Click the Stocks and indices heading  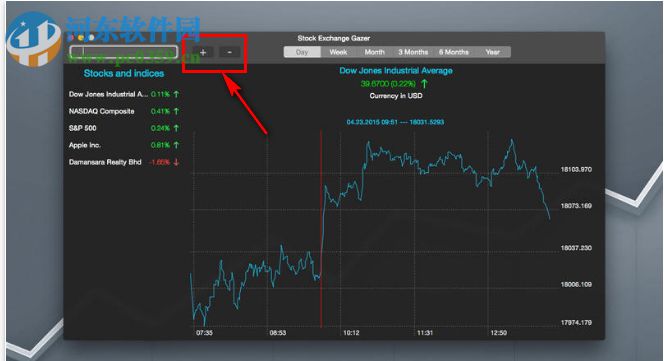(124, 73)
